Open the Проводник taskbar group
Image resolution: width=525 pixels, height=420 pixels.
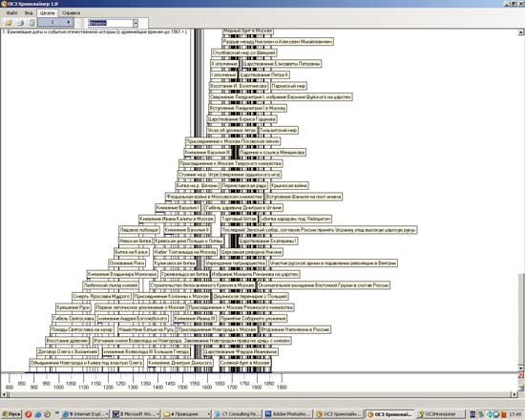(187, 414)
